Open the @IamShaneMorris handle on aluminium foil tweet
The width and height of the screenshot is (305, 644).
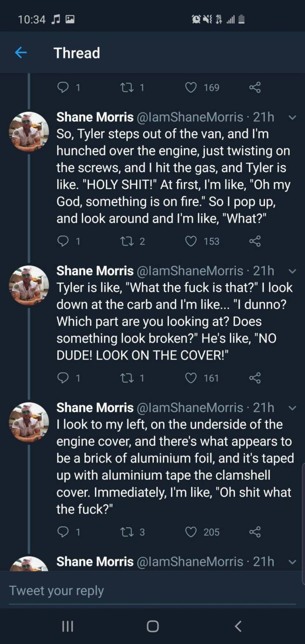[x=190, y=407]
